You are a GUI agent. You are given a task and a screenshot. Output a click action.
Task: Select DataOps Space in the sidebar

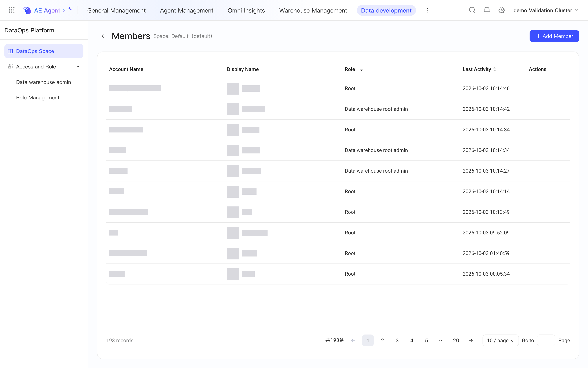click(44, 51)
